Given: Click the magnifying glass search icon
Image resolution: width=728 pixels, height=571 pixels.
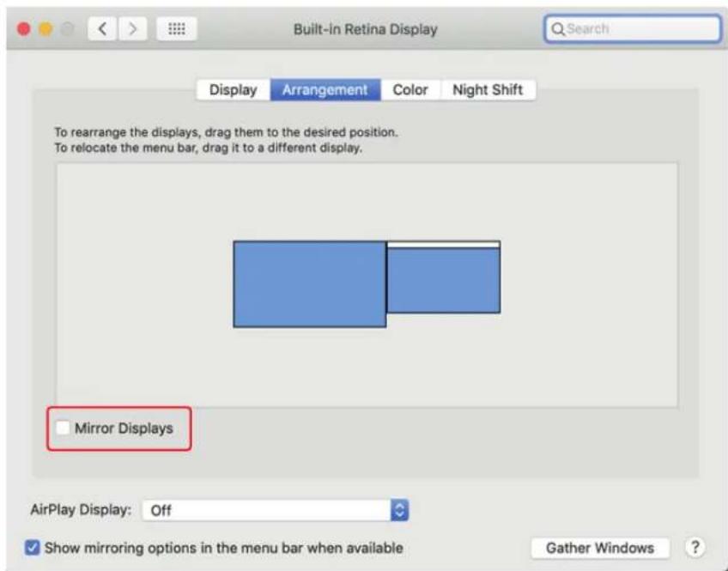Looking at the screenshot, I should [558, 29].
